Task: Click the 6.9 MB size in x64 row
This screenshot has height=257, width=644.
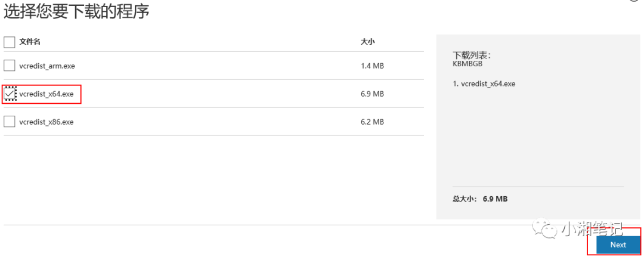Action: pos(372,94)
